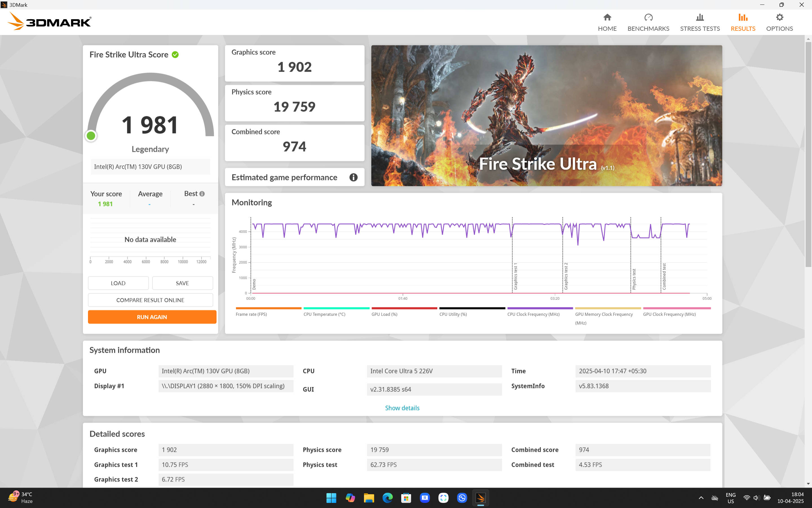812x508 pixels.
Task: Open Microsoft Store from taskbar
Action: tap(406, 498)
